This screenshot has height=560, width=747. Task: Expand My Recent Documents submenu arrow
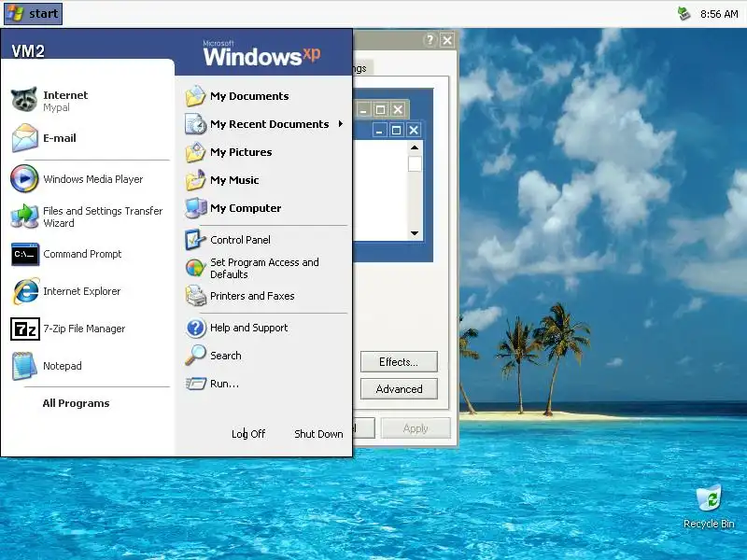point(341,124)
